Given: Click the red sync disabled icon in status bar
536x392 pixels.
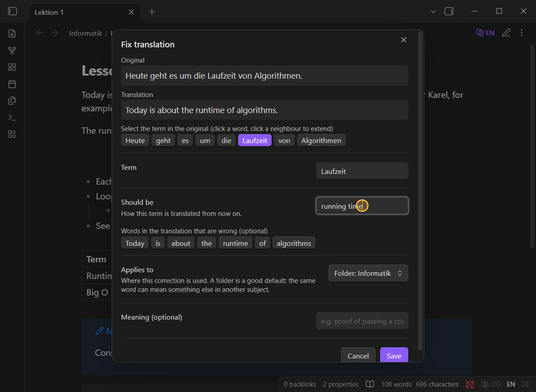Looking at the screenshot, I should 470,384.
